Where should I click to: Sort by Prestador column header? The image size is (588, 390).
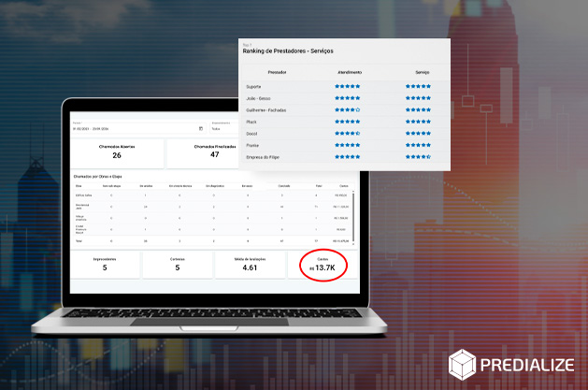tap(277, 72)
